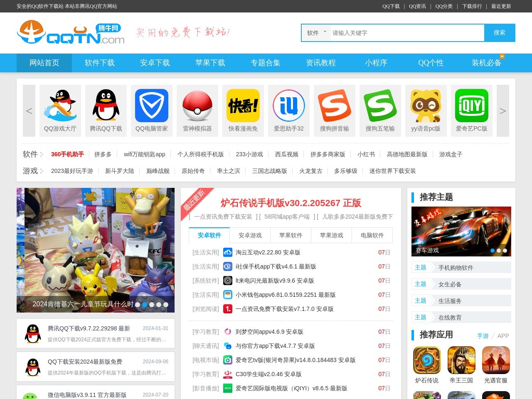The image size is (532, 399).
Task: Open the 炉石传说 recommended app icon
Action: pyautogui.click(x=427, y=360)
